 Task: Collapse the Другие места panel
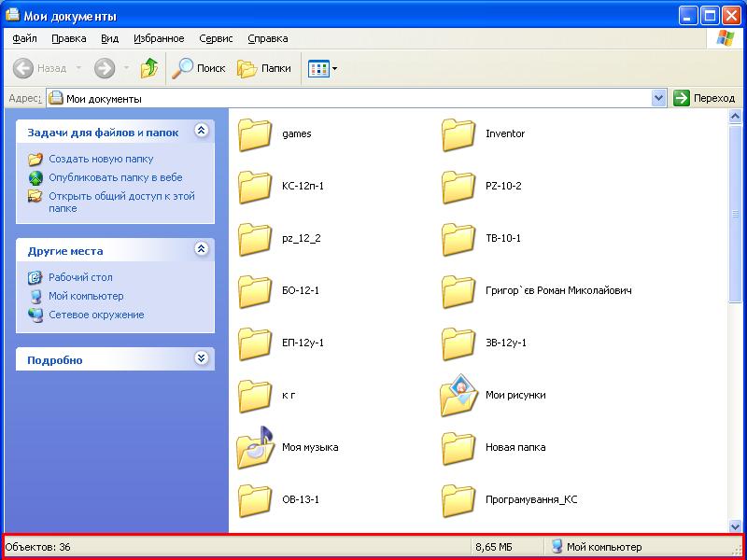[202, 248]
